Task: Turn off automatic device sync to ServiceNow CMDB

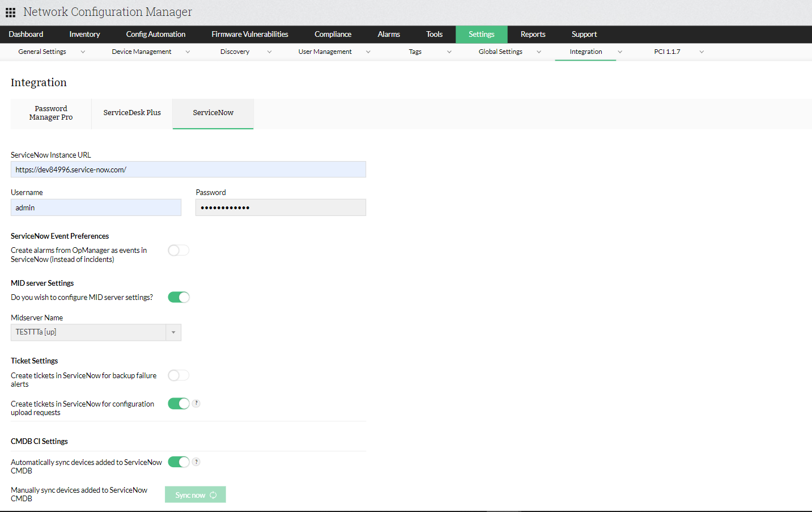Action: 178,462
